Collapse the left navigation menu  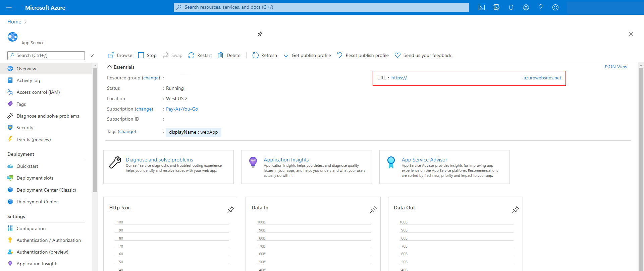92,56
